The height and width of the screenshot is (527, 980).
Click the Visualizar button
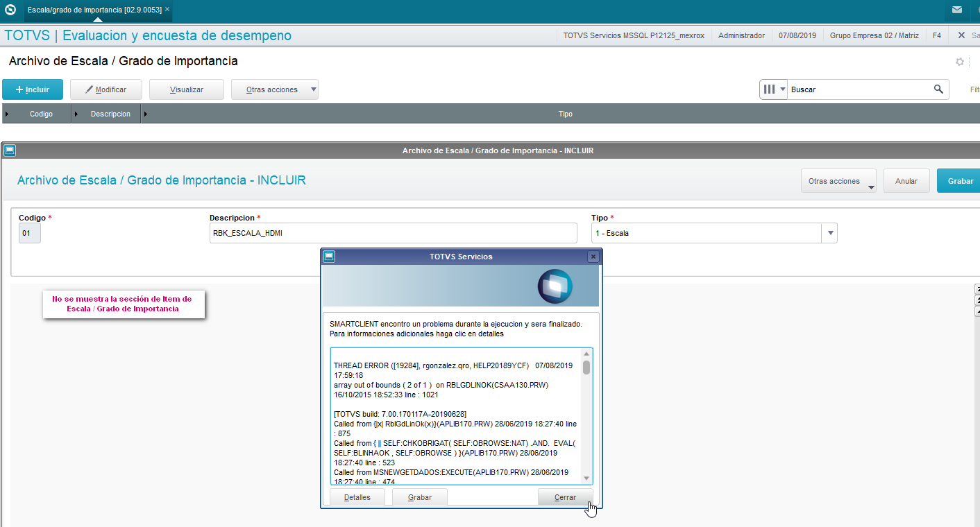pyautogui.click(x=187, y=89)
